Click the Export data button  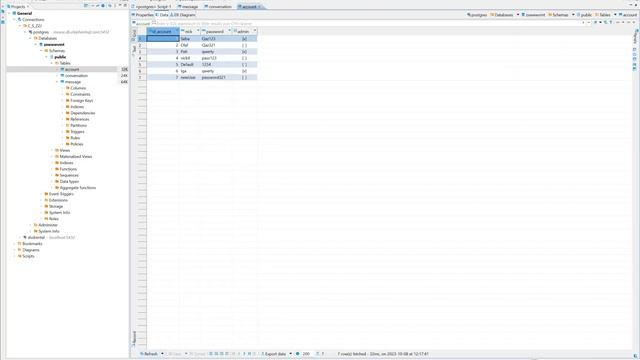(x=274, y=354)
